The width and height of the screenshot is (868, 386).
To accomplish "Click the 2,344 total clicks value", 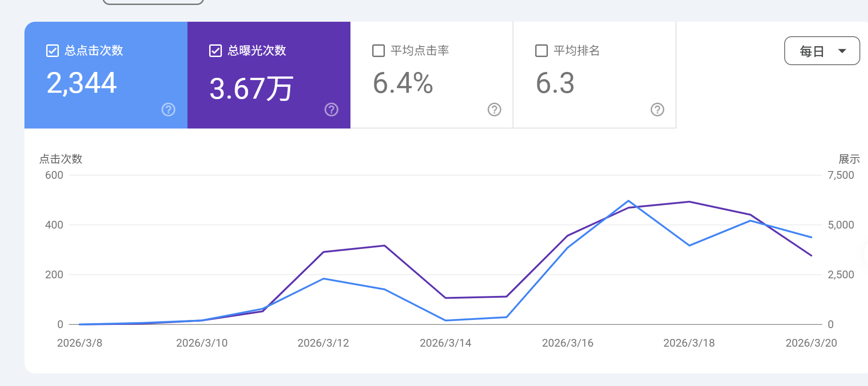I will click(82, 83).
